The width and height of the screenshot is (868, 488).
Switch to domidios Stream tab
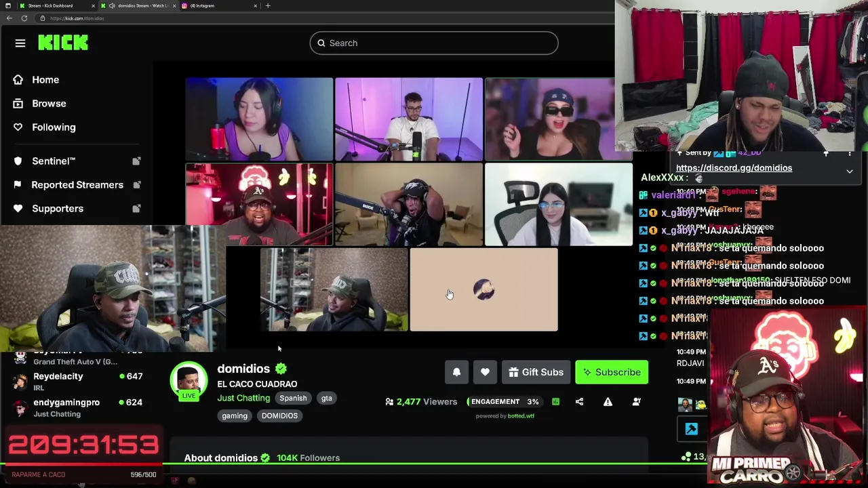(x=138, y=5)
